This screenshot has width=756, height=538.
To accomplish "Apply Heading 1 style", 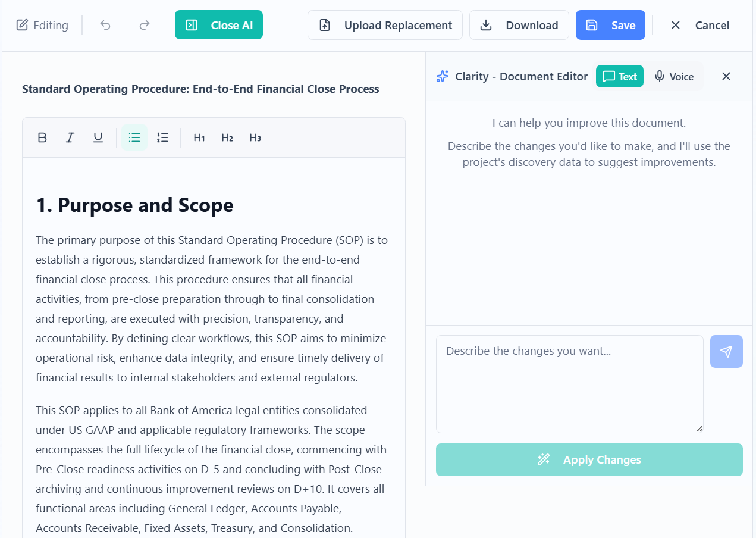I will (x=199, y=137).
